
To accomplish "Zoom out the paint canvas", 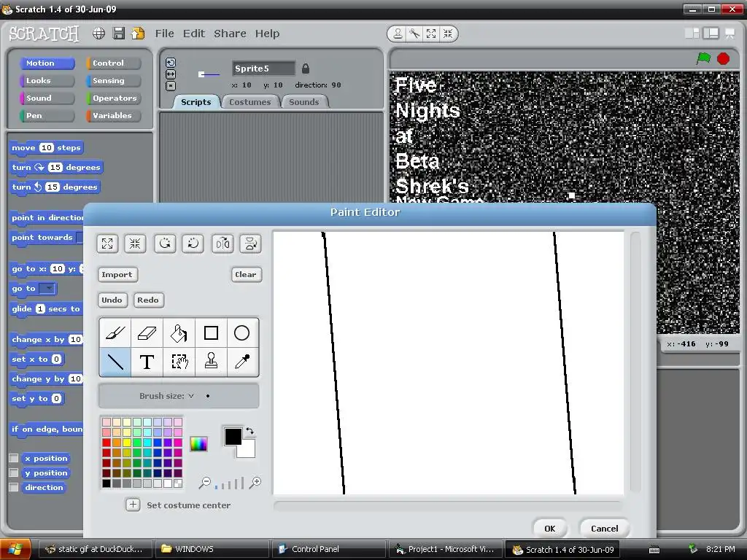I will 205,483.
